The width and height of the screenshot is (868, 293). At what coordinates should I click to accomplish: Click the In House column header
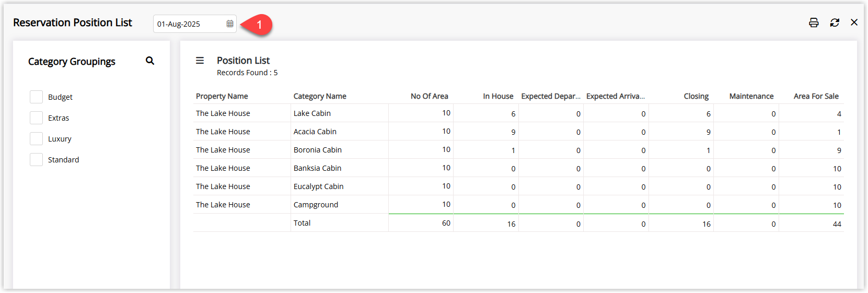[498, 96]
